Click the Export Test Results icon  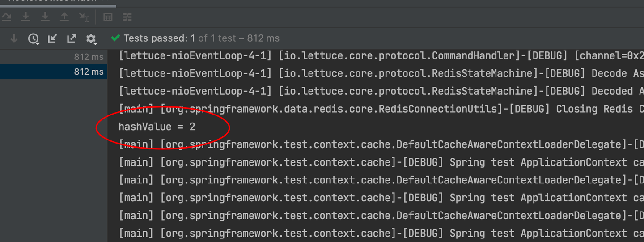coord(72,39)
